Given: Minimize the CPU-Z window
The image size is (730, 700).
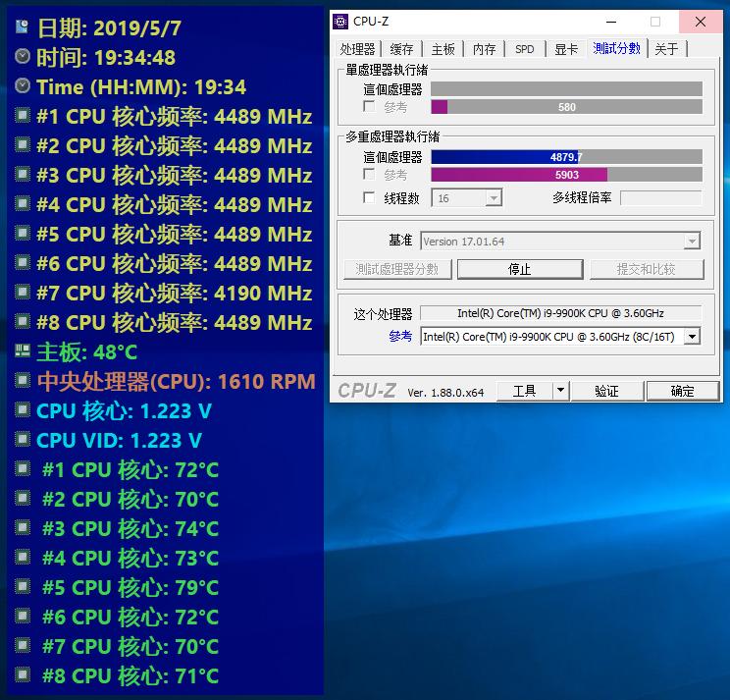Looking at the screenshot, I should click(611, 22).
